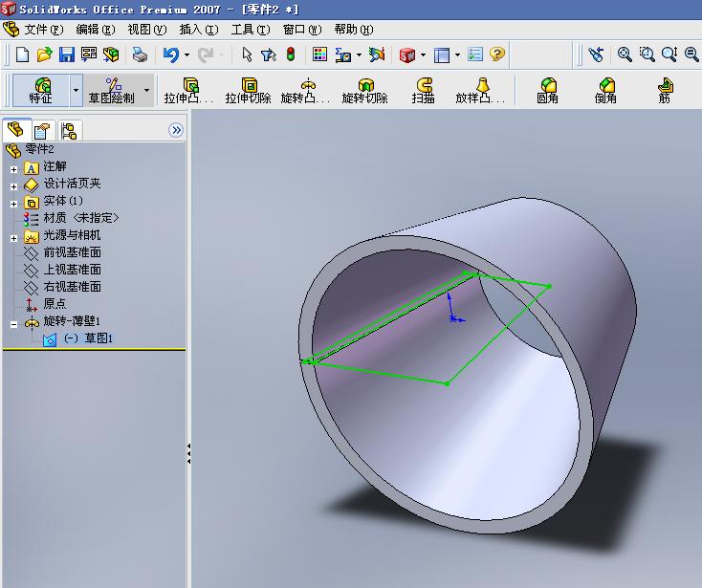The height and width of the screenshot is (588, 702).
Task: Click the New document icon
Action: [22, 54]
